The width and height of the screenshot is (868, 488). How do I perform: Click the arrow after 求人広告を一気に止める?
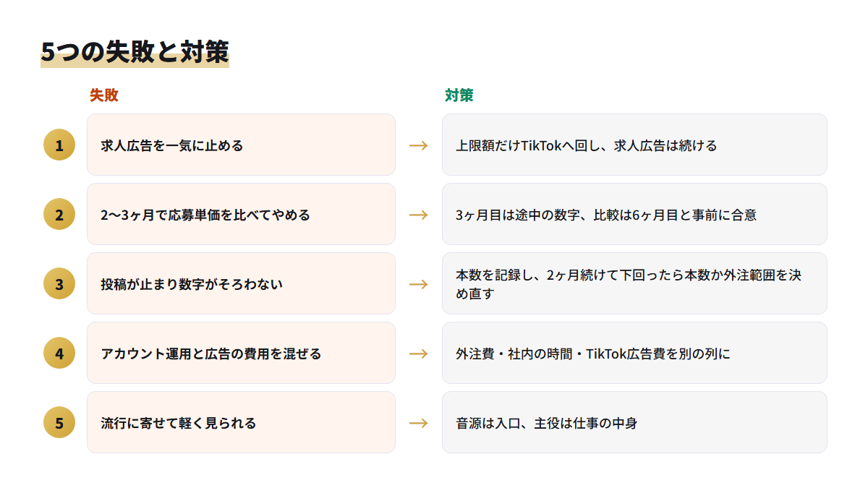(419, 145)
